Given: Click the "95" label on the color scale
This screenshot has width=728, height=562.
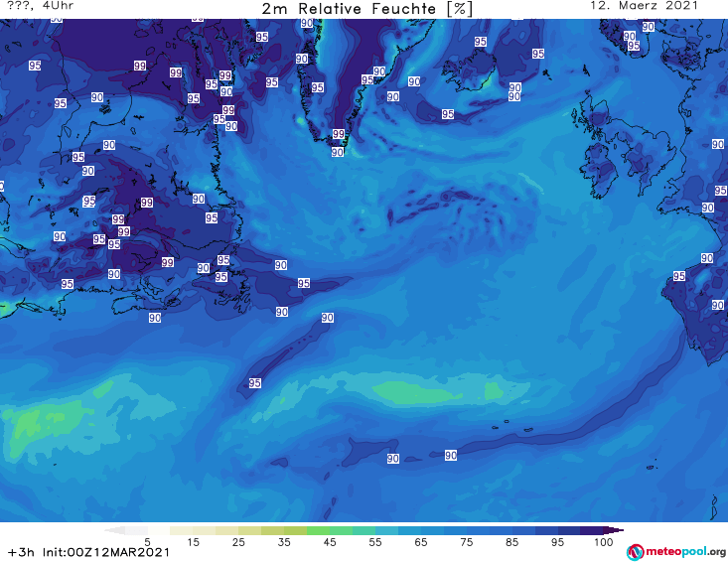Looking at the screenshot, I should click(x=557, y=542).
